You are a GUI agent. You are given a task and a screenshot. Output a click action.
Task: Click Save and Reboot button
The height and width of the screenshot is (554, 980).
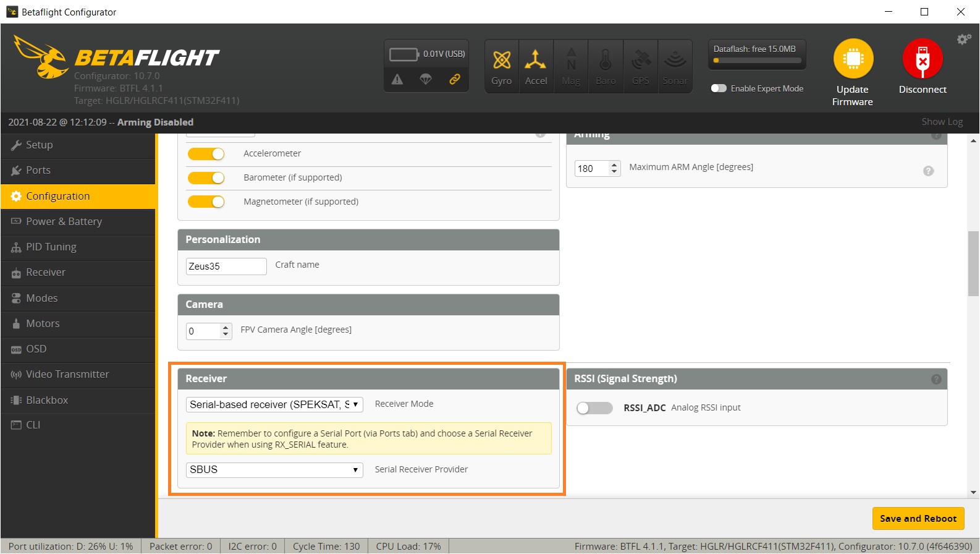click(918, 519)
